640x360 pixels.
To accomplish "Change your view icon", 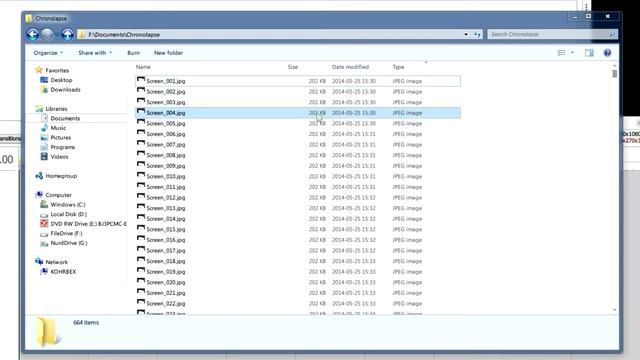I will click(x=562, y=53).
